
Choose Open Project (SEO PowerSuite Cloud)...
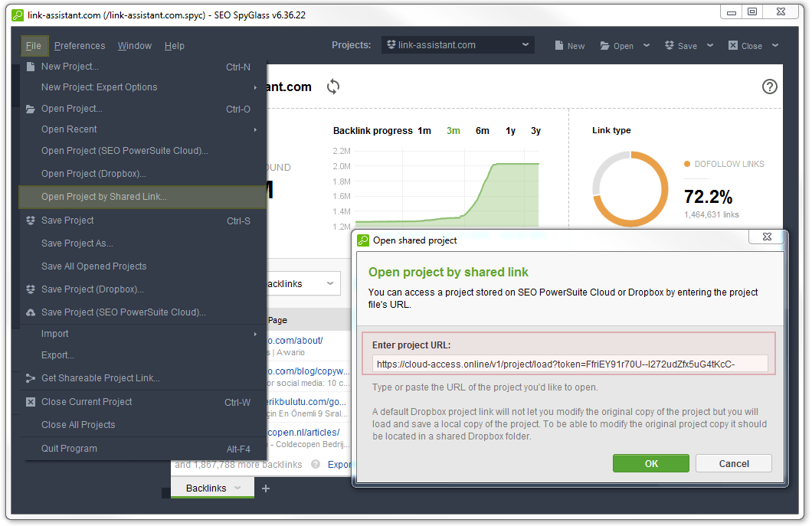pos(142,151)
